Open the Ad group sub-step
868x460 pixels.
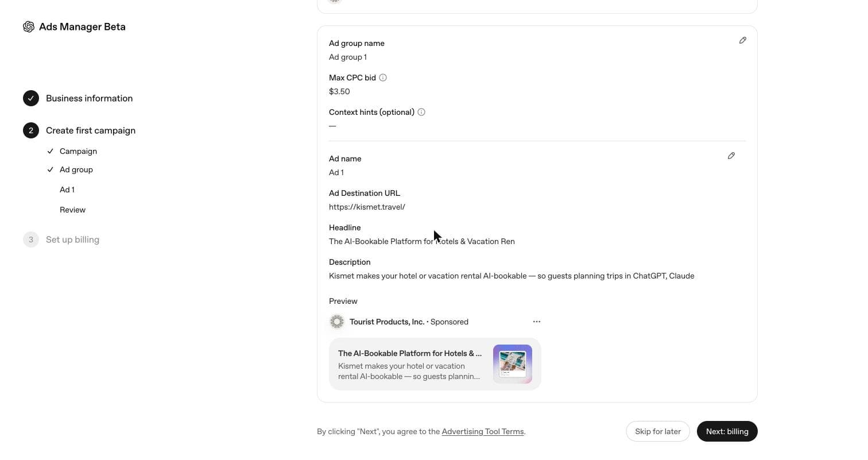click(76, 169)
